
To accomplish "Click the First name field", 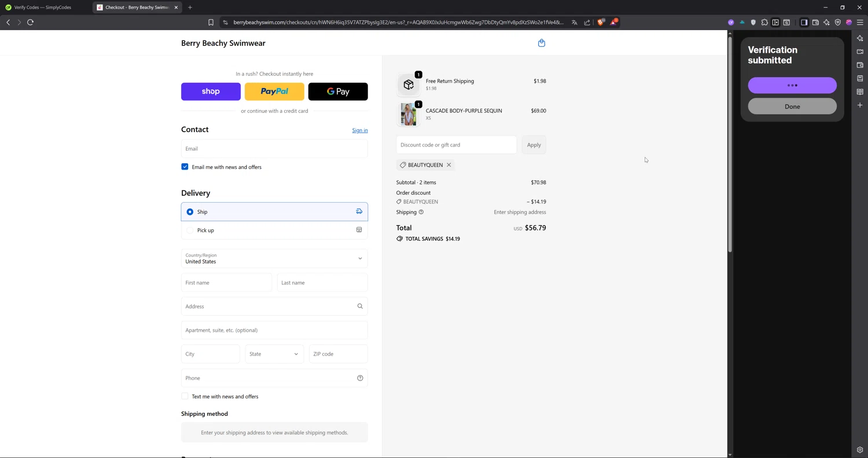I will pyautogui.click(x=226, y=283).
